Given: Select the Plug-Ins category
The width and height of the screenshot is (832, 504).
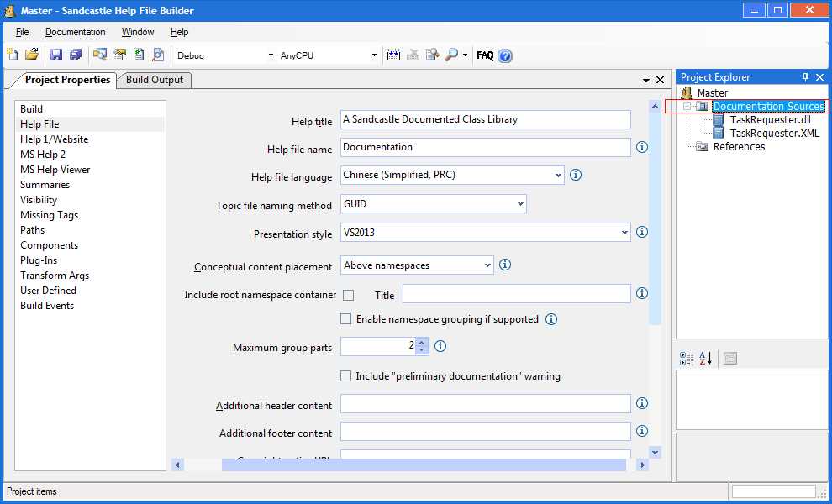Looking at the screenshot, I should coord(90,260).
